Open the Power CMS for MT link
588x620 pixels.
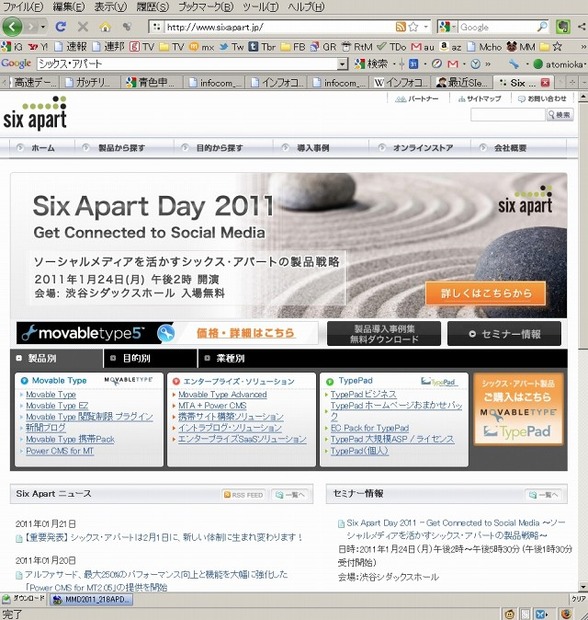coord(60,451)
